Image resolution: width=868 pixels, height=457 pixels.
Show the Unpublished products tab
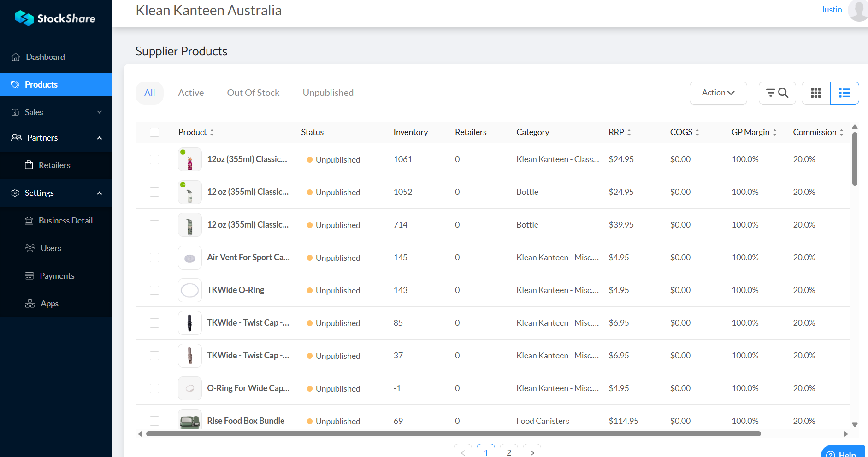[x=328, y=93]
